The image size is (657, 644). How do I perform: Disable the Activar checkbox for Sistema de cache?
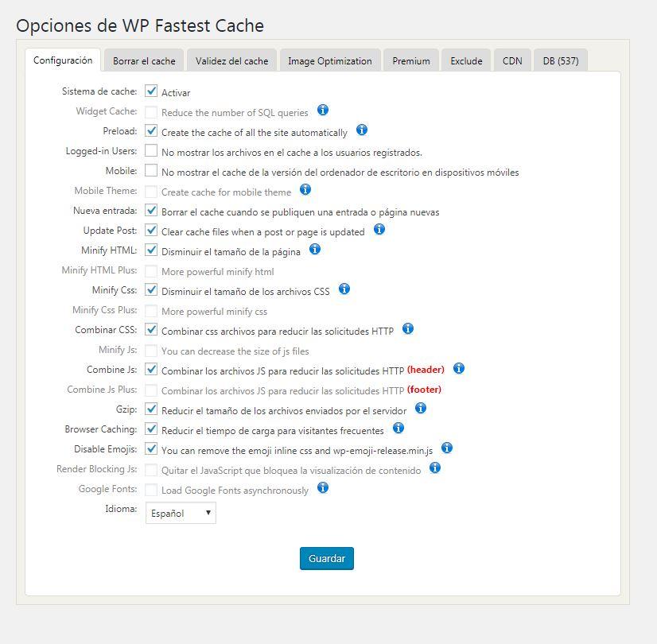[x=151, y=92]
